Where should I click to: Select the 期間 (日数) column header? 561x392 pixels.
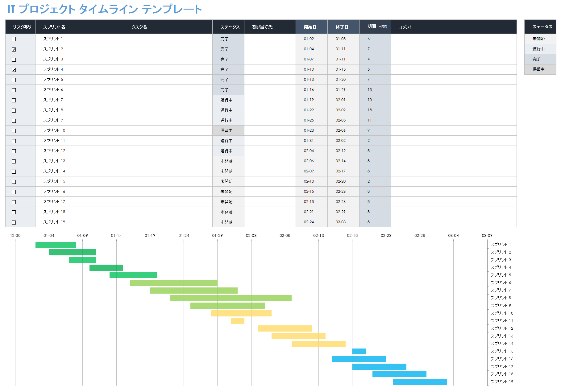coord(375,27)
